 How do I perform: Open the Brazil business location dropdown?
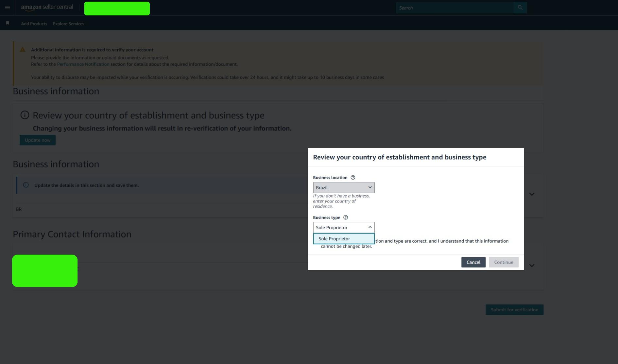click(x=344, y=187)
